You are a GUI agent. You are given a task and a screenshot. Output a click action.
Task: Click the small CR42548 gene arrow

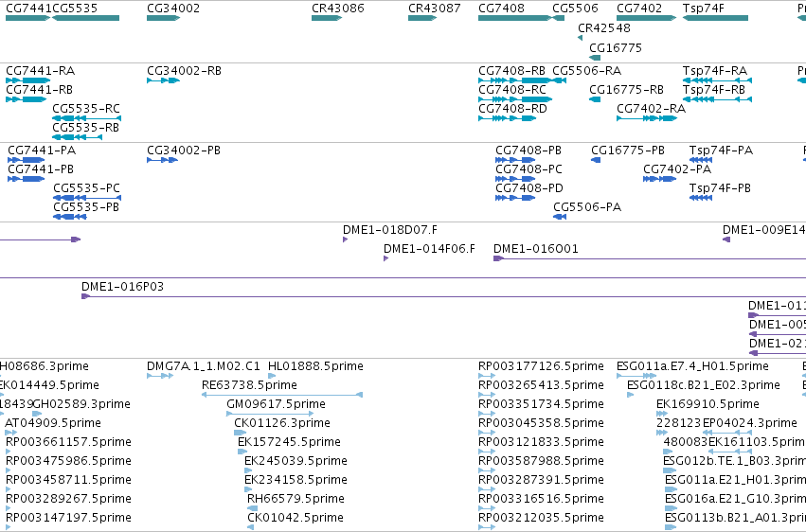pos(580,38)
